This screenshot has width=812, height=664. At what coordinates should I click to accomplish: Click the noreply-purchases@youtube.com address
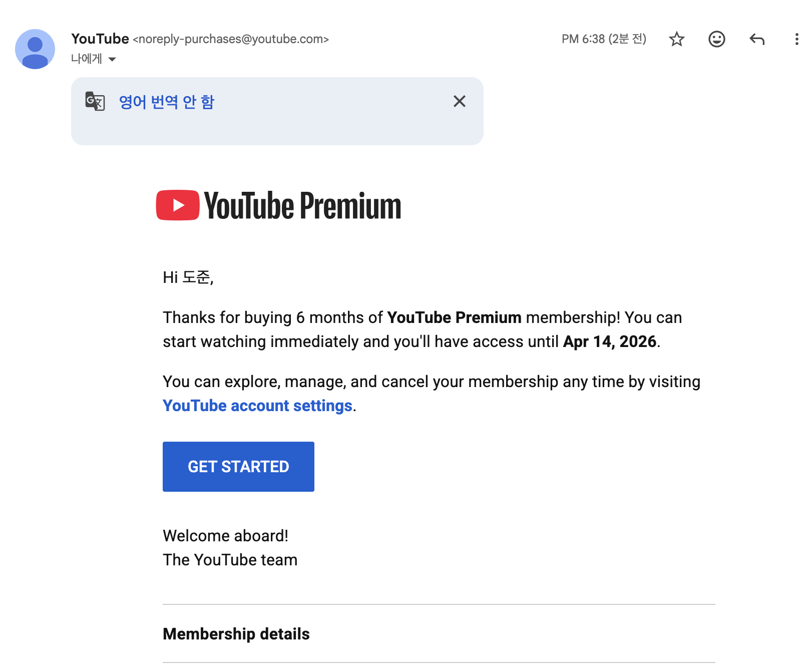(231, 39)
